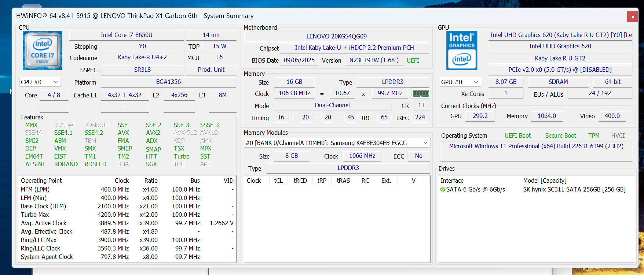Select the 14 nm process value
This screenshot has height=275, width=644.
(211, 35)
